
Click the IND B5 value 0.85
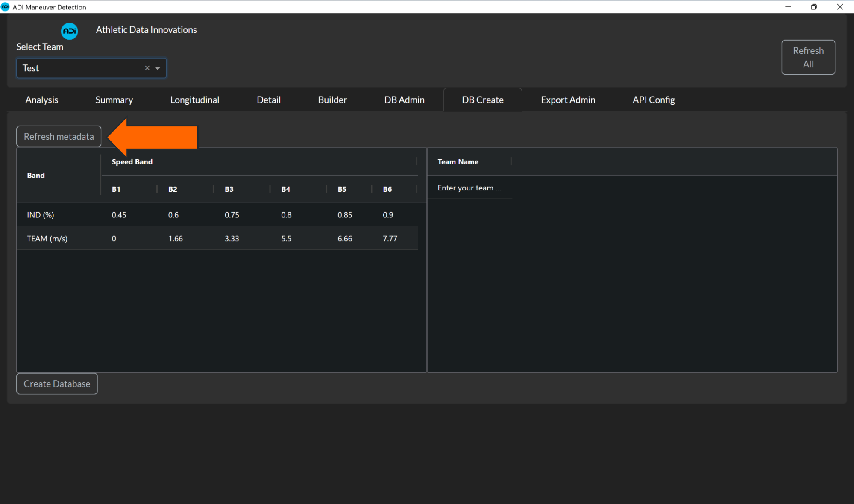click(x=345, y=215)
